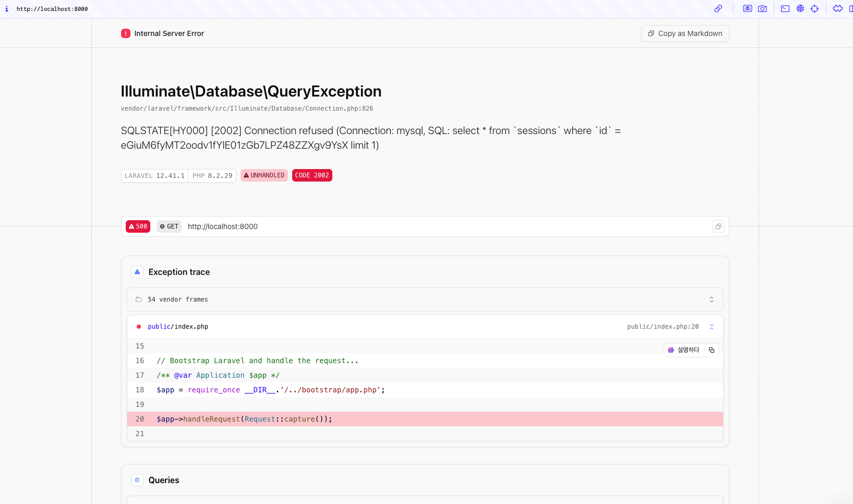Click the page info icon beside URL
Viewport: 853px width, 504px height.
tap(6, 9)
